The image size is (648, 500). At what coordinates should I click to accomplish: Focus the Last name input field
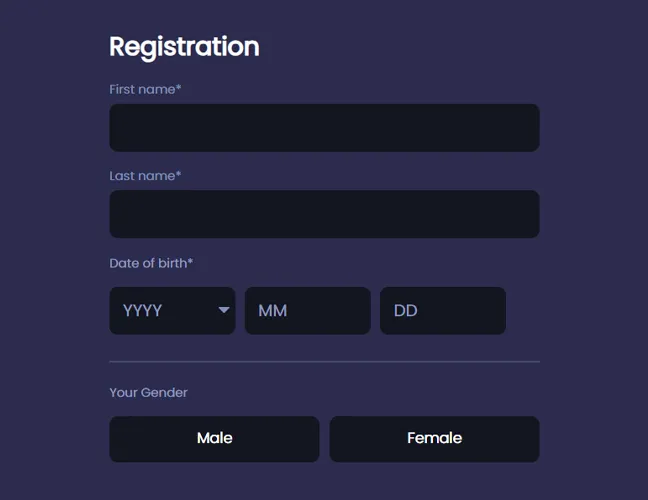coord(324,214)
